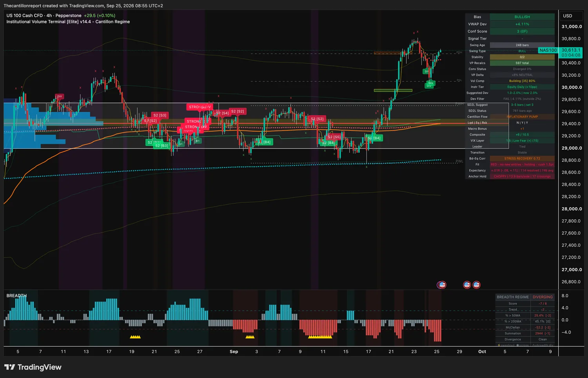Click the Thecantillonreport created with TradingView.com caption
This screenshot has height=378, width=588.
(83, 6)
